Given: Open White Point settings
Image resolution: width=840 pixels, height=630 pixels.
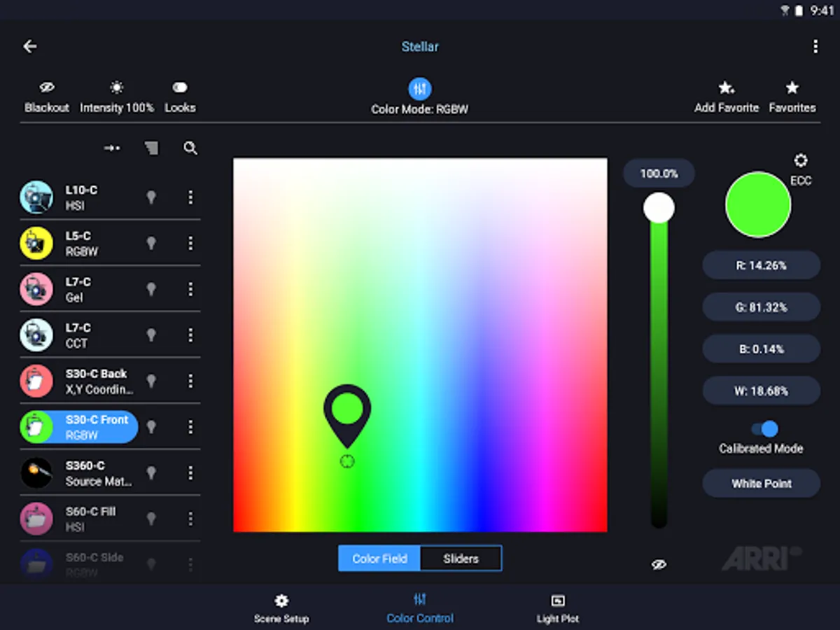Looking at the screenshot, I should click(761, 484).
